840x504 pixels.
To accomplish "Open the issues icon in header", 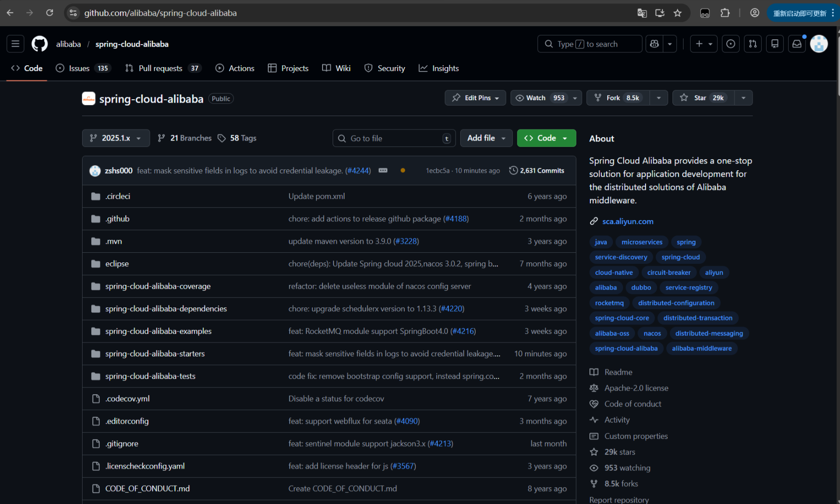I will coord(731,44).
